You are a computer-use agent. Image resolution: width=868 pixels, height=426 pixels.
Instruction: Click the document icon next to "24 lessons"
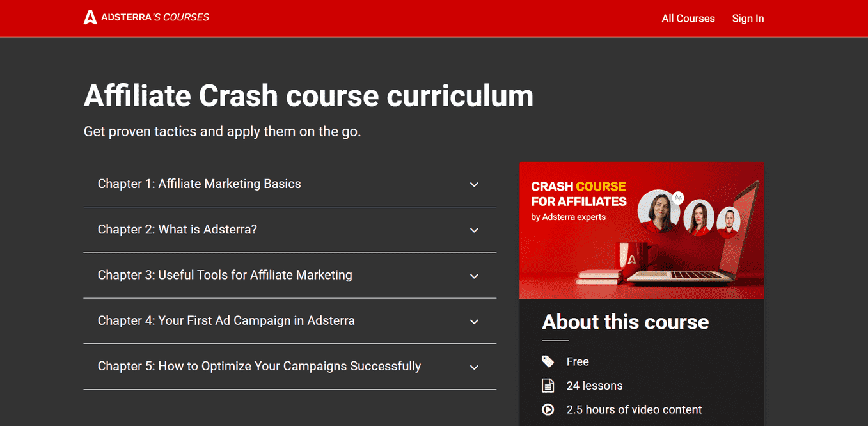548,385
